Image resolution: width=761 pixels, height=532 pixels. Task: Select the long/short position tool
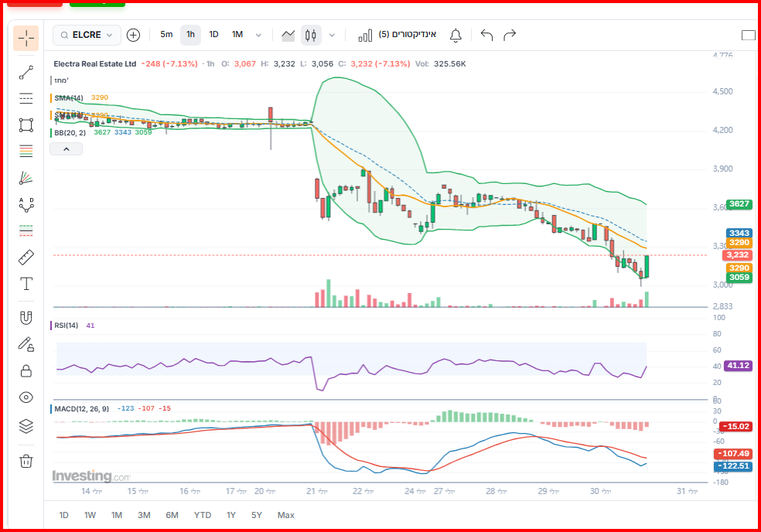tap(26, 230)
